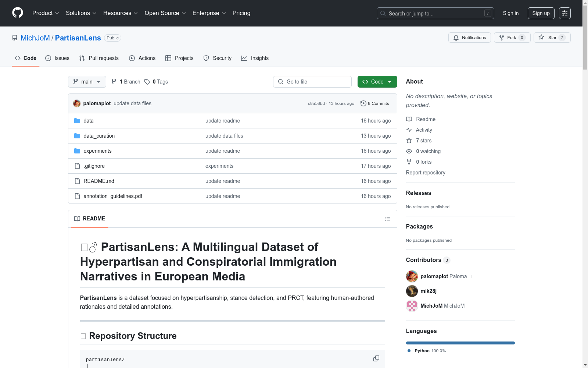This screenshot has height=368, width=588.
Task: Click the watching eye icon
Action: point(409,151)
